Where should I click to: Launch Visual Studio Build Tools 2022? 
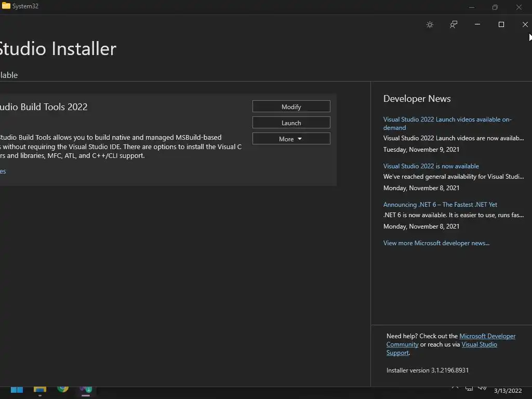pos(291,123)
